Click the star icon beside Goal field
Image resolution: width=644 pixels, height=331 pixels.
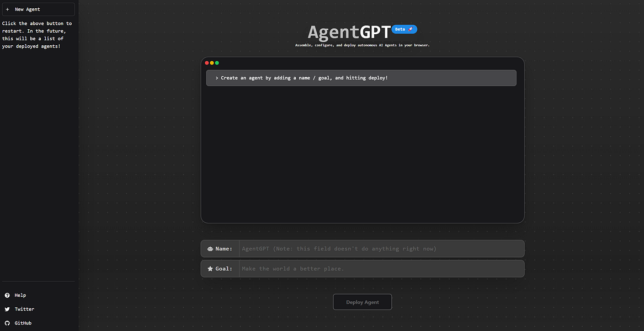(x=209, y=269)
